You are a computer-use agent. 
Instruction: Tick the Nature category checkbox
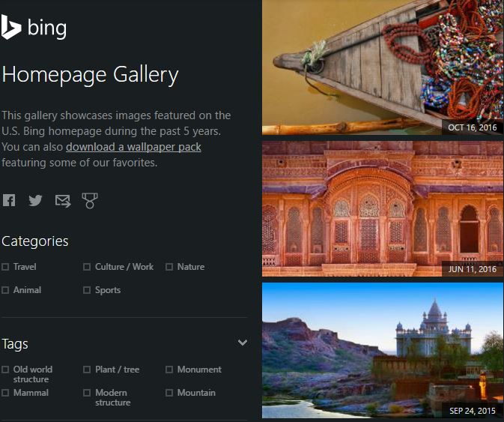[169, 267]
